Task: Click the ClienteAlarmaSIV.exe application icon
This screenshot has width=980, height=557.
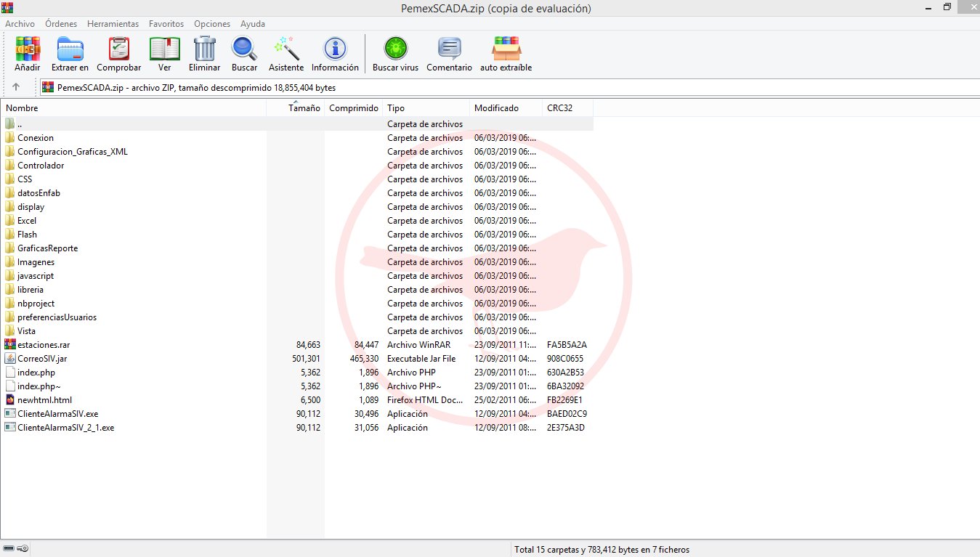Action: [x=9, y=413]
